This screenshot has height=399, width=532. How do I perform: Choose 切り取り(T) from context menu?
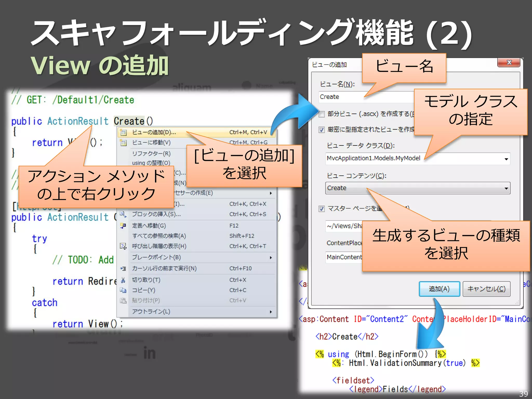[x=197, y=280]
